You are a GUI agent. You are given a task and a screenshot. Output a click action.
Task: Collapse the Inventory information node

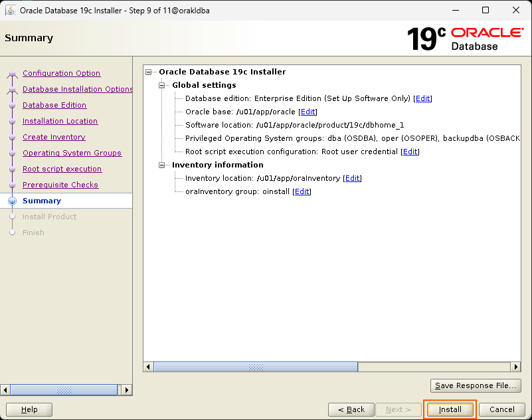(162, 165)
